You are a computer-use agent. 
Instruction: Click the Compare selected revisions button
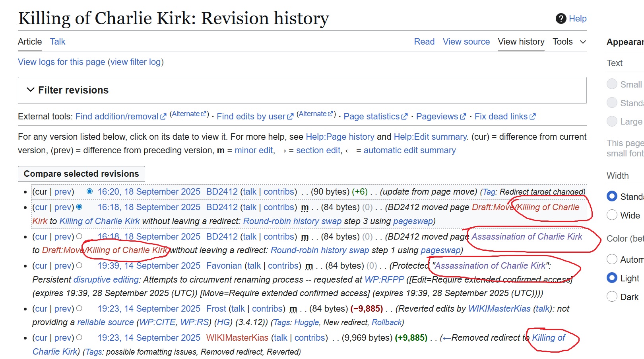click(81, 174)
